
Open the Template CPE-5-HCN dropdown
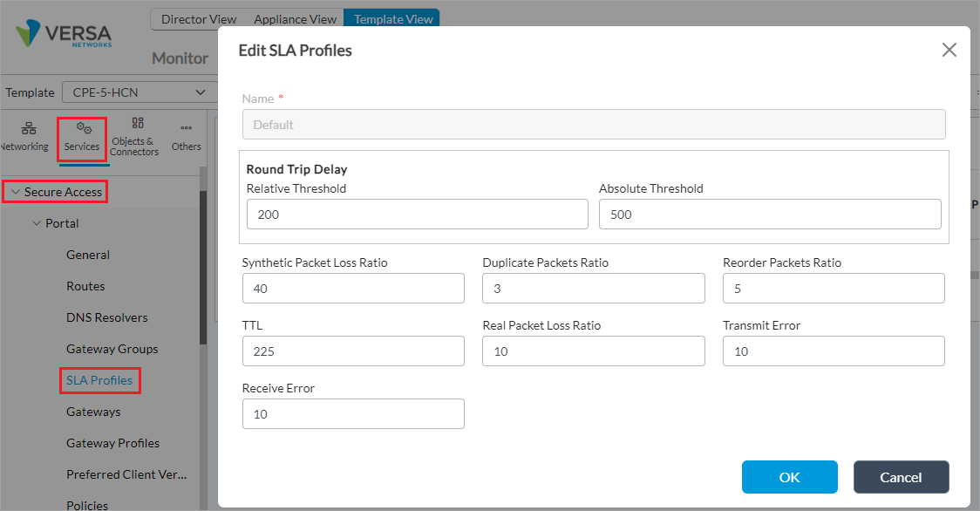point(138,92)
